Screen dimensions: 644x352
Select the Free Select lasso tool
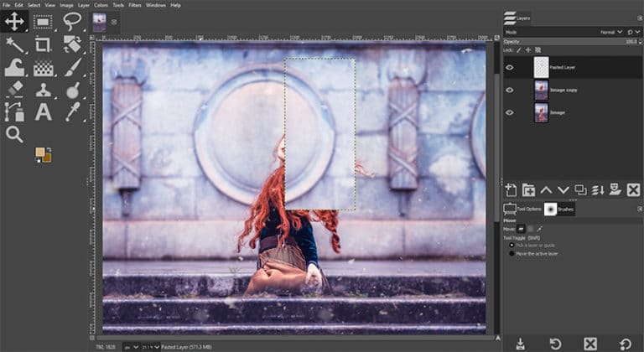pos(72,21)
